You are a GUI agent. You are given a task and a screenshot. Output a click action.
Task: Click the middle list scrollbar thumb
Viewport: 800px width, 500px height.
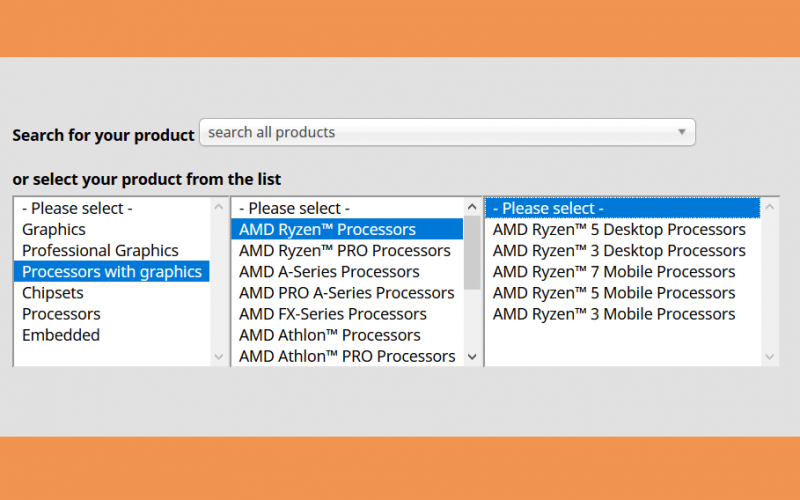tap(472, 253)
